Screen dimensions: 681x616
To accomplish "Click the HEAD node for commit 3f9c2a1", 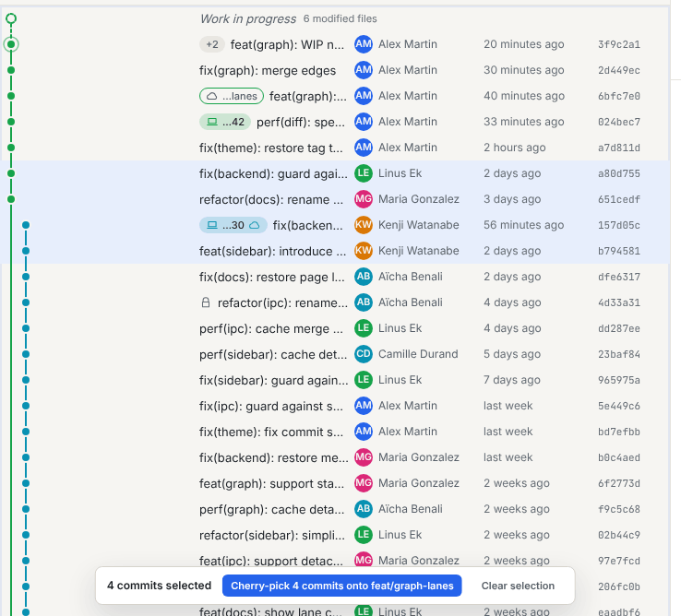I will tap(11, 44).
